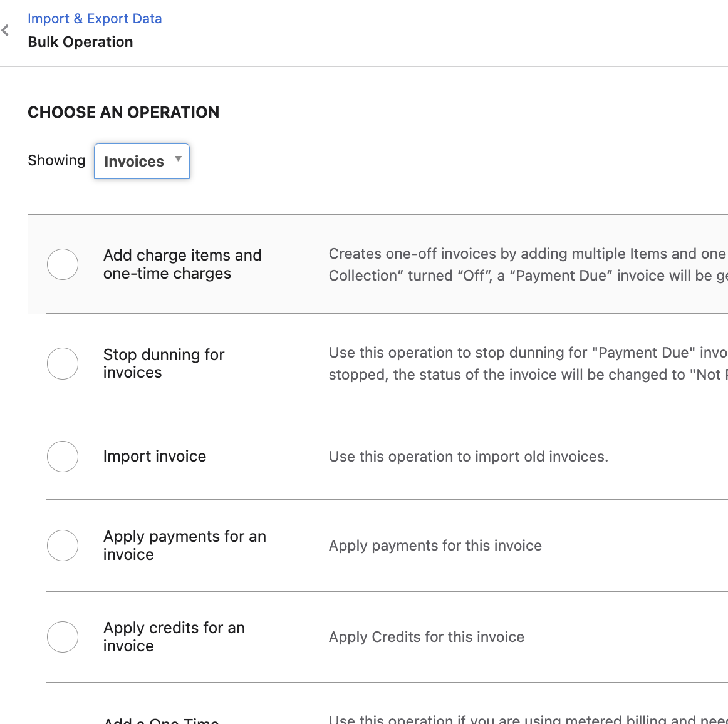Choose Apply credits for an invoice radio
The image size is (728, 724).
point(63,637)
